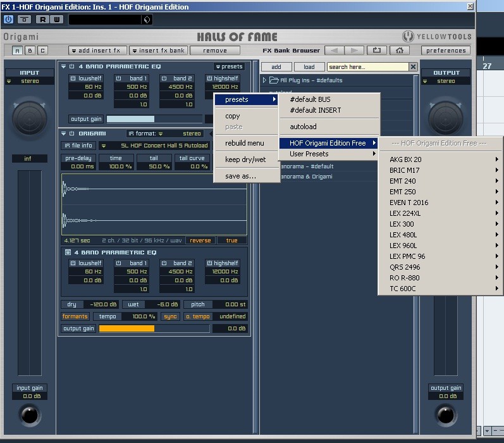Click the remove button

pyautogui.click(x=215, y=51)
